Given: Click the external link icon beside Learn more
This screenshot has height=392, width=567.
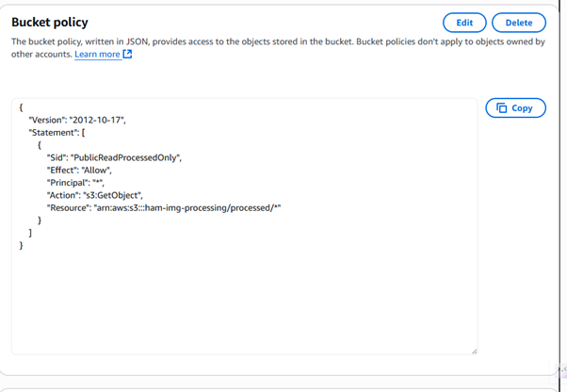Looking at the screenshot, I should coord(127,54).
